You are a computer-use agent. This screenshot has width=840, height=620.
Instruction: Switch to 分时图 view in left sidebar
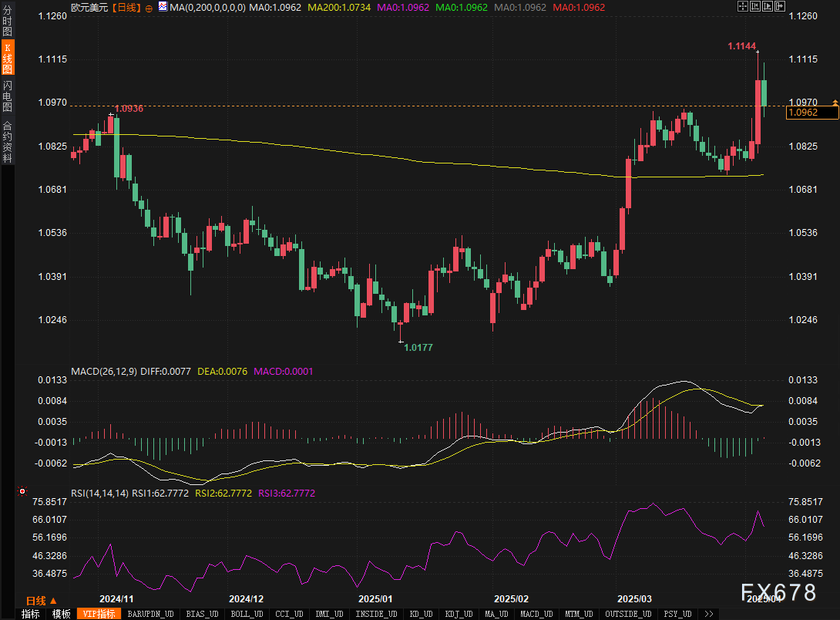tap(7, 22)
